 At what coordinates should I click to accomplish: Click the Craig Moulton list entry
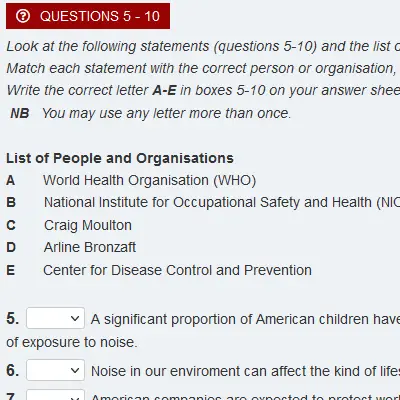pos(88,225)
